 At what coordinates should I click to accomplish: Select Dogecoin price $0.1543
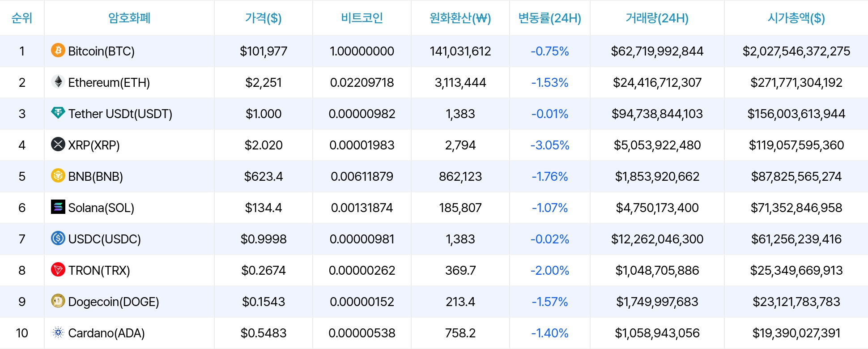coord(264,302)
